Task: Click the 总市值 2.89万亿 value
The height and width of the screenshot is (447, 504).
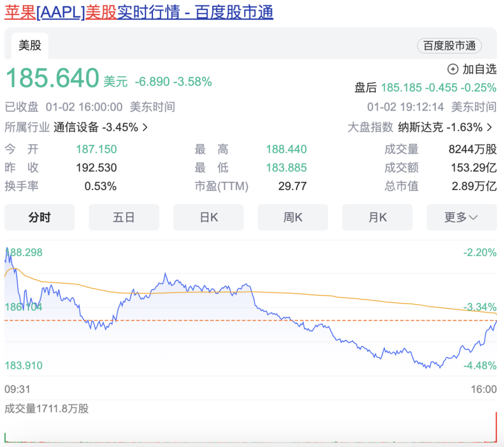Action: tap(474, 186)
